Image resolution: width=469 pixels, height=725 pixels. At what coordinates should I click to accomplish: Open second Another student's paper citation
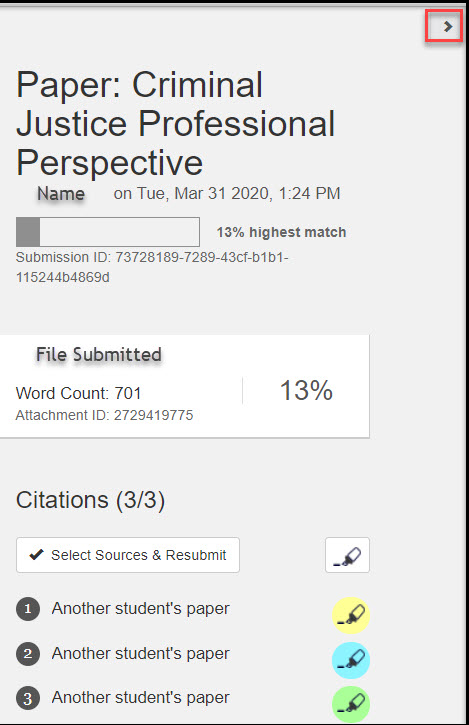141,653
